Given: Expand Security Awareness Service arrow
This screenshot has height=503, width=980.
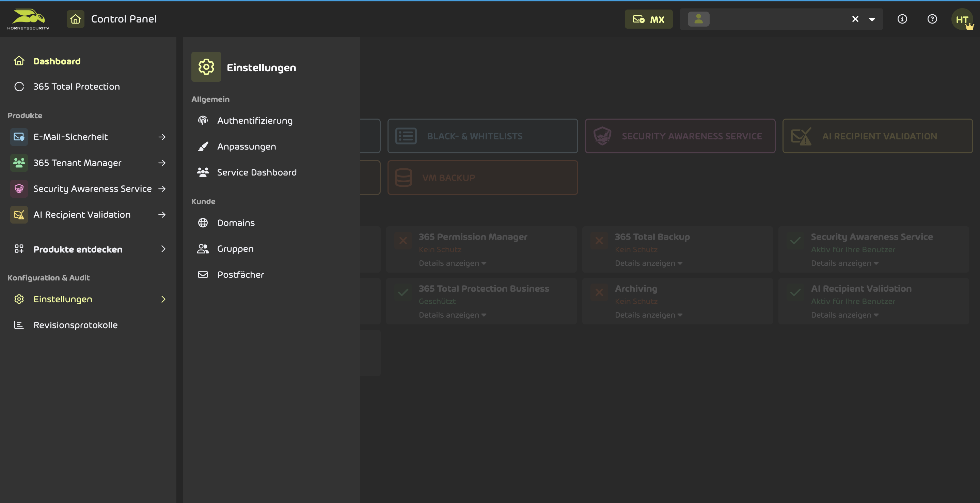Looking at the screenshot, I should (x=162, y=188).
